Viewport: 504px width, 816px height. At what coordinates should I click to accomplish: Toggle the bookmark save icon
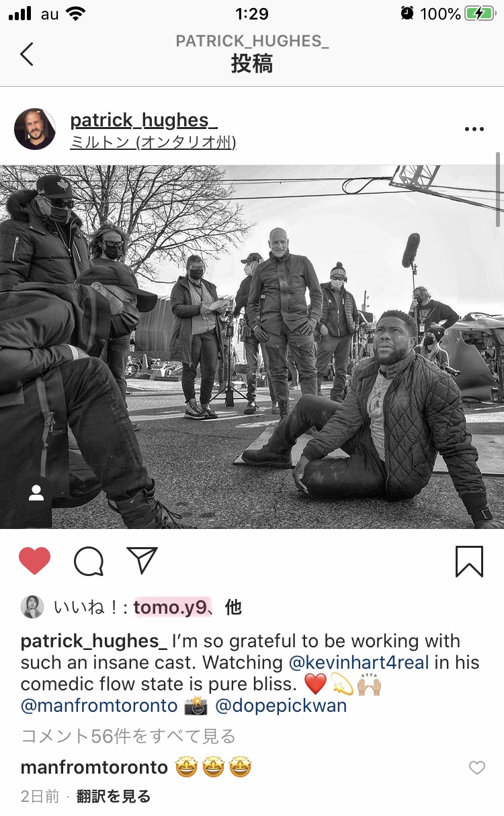pyautogui.click(x=469, y=561)
